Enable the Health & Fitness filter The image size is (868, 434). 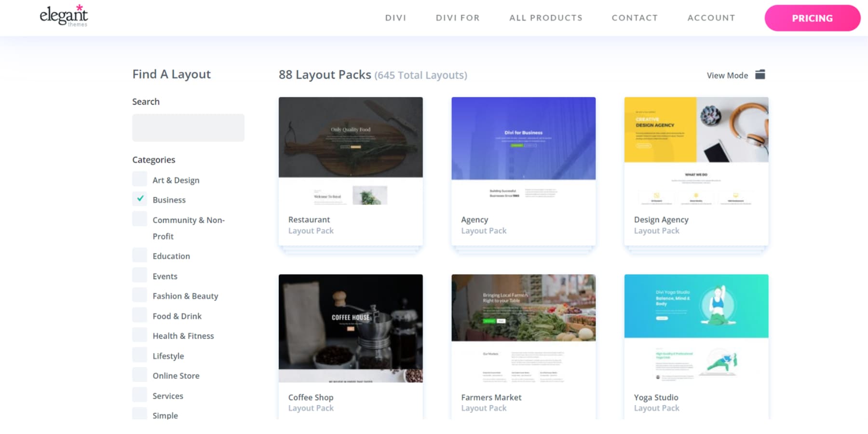tap(139, 335)
